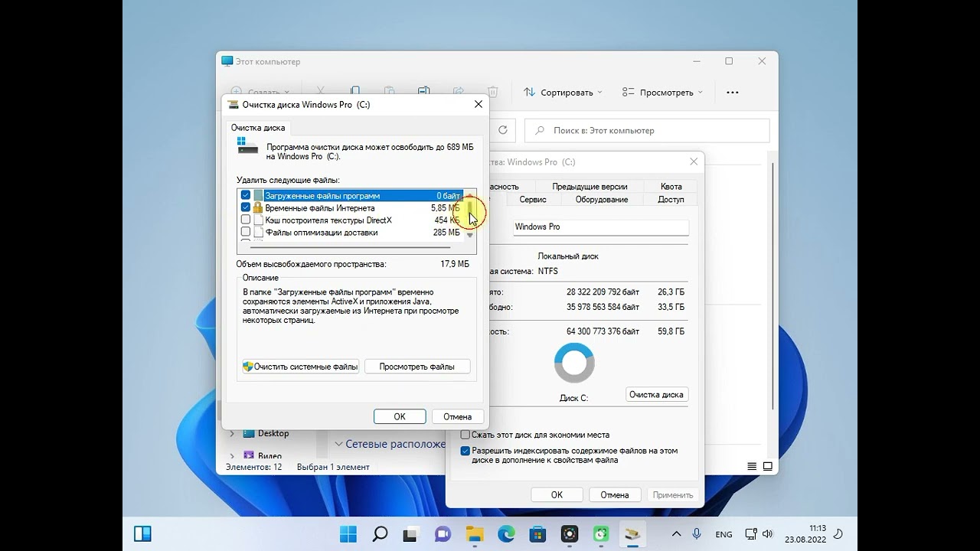Click Отмена in the Properties window
This screenshot has width=980, height=551.
pyautogui.click(x=615, y=494)
